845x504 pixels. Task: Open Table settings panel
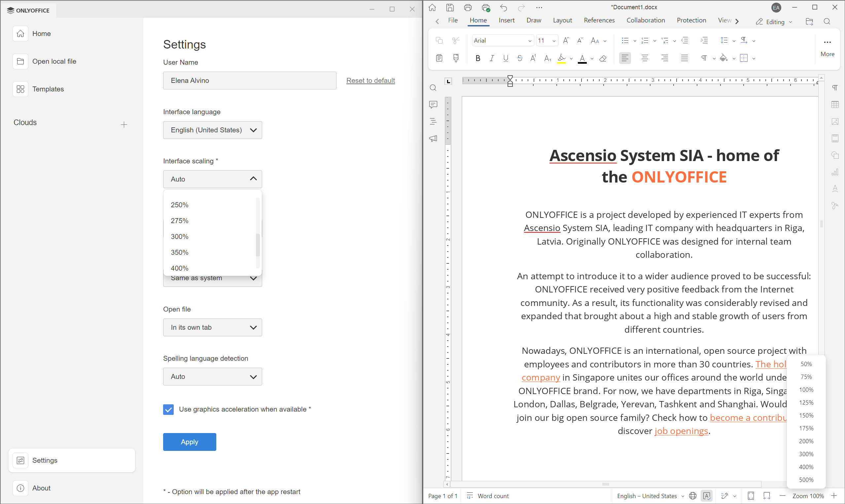835,104
